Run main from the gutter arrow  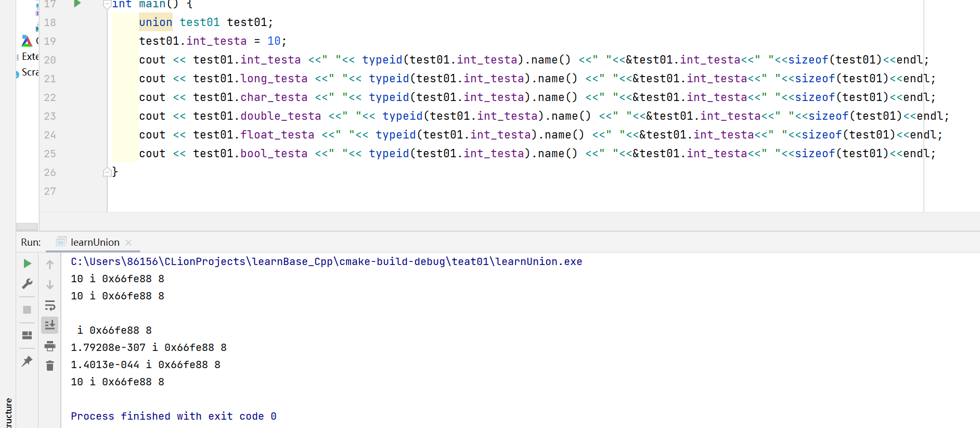78,4
